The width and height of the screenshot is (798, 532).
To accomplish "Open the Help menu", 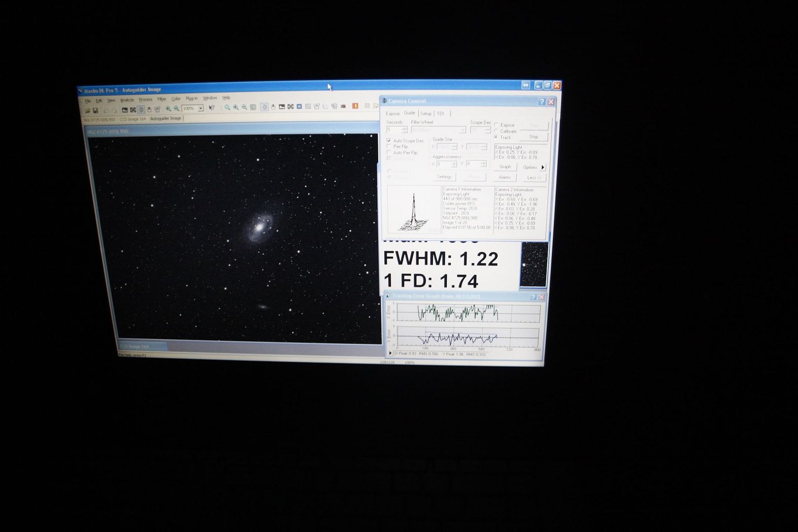I will coord(226,98).
